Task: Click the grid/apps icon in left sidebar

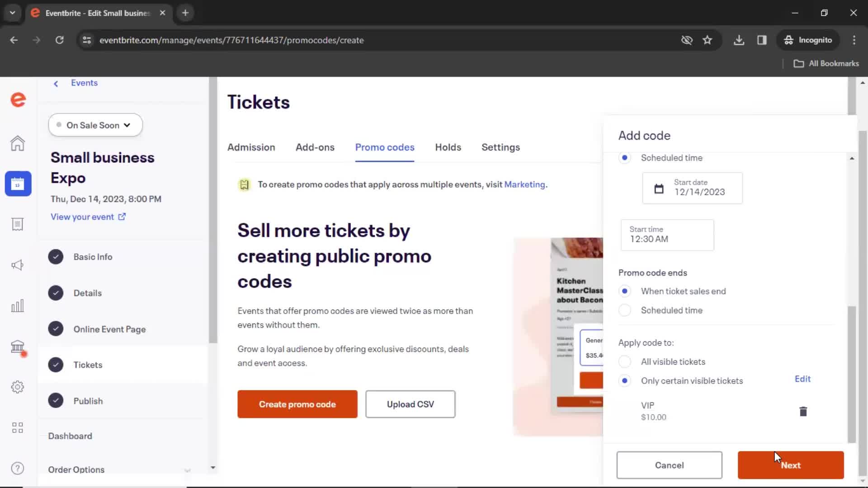Action: [x=17, y=428]
